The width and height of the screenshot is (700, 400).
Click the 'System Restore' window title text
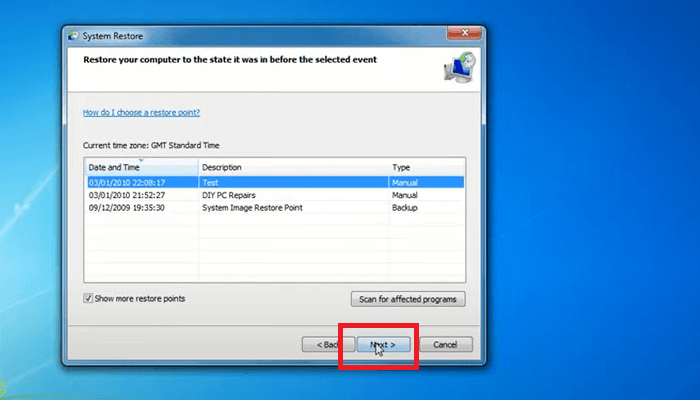[115, 37]
